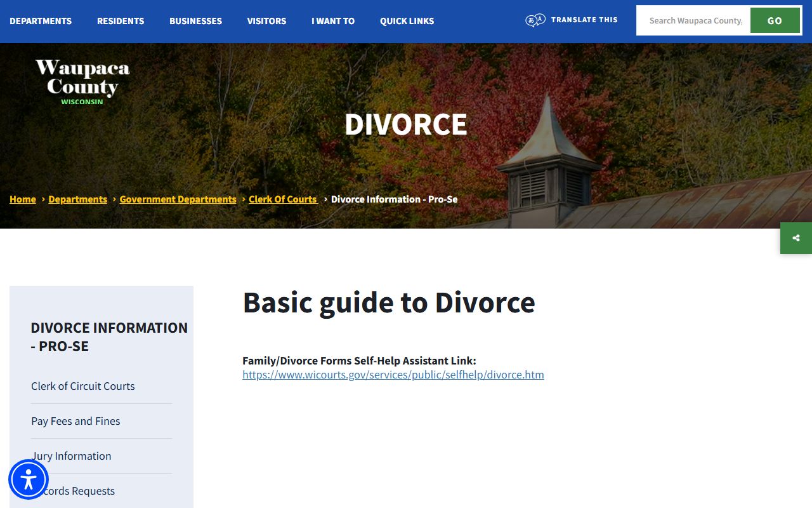
Task: Click the translate language icon
Action: pyautogui.click(x=535, y=20)
